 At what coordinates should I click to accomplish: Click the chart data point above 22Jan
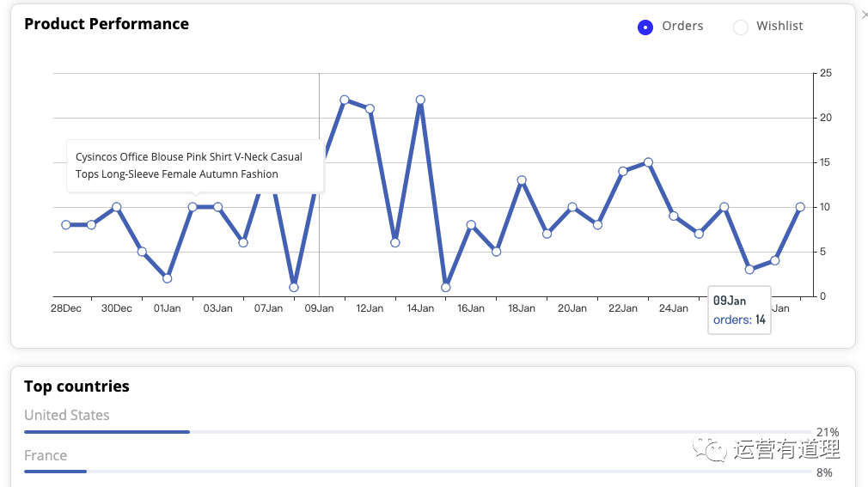click(623, 171)
